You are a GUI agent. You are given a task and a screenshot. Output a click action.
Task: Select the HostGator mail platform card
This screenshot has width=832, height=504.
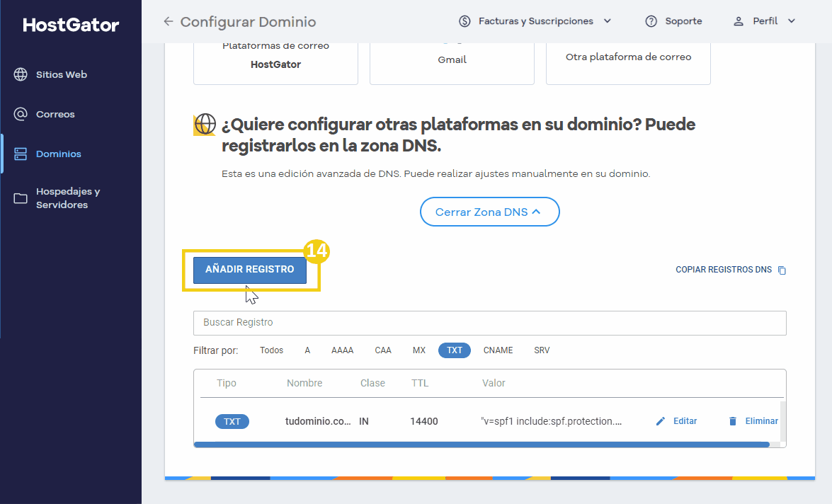coord(275,63)
